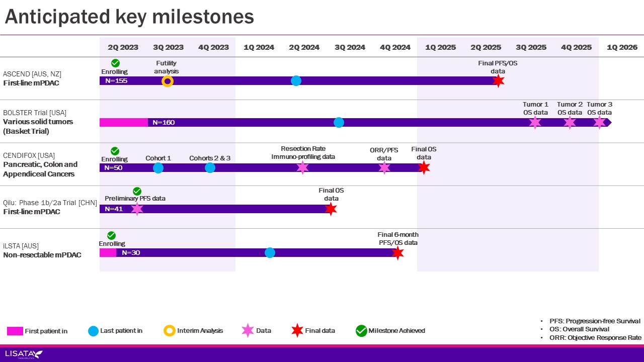Image resolution: width=644 pixels, height=362 pixels.
Task: Click the blue Cohort 1 circle on CENDIFOX
Action: point(158,168)
